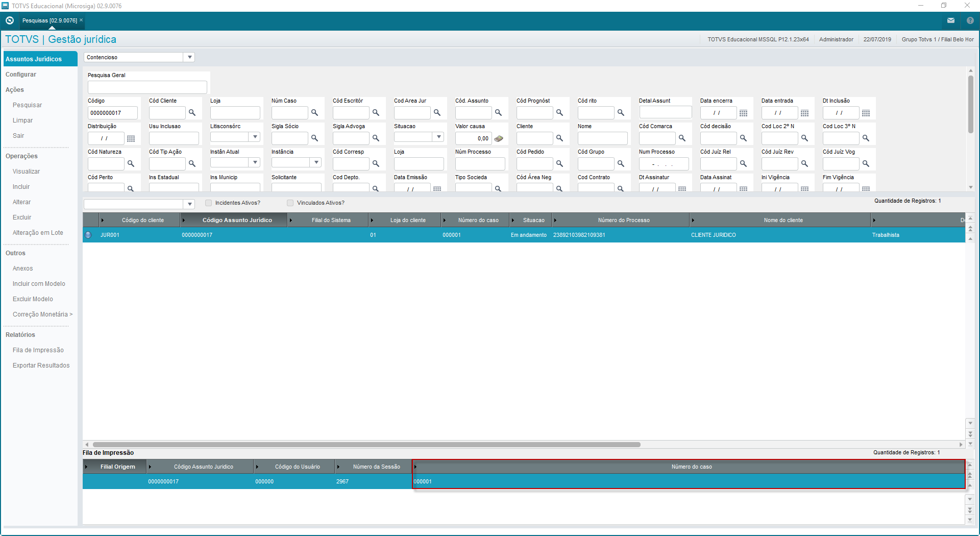The height and width of the screenshot is (536, 980).
Task: Expand the Contencioso dropdown
Action: click(x=189, y=57)
